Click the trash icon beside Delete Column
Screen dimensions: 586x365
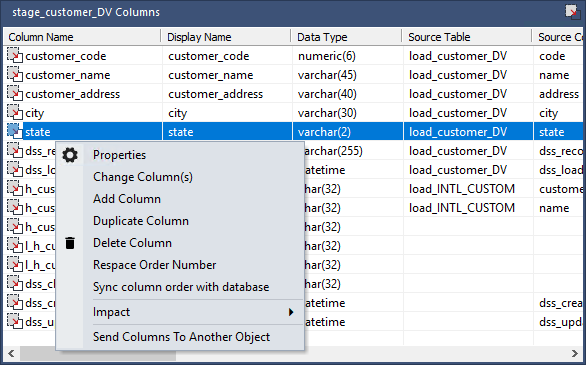coord(70,243)
